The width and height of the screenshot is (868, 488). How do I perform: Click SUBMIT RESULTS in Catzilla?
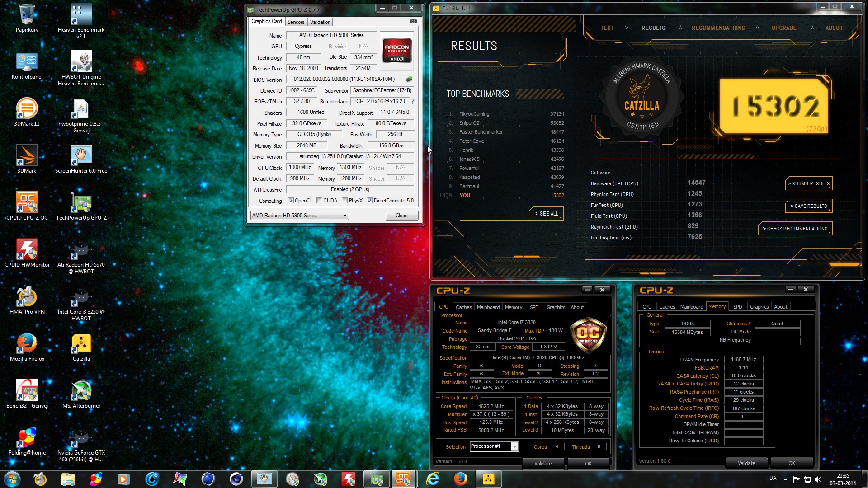click(x=808, y=183)
